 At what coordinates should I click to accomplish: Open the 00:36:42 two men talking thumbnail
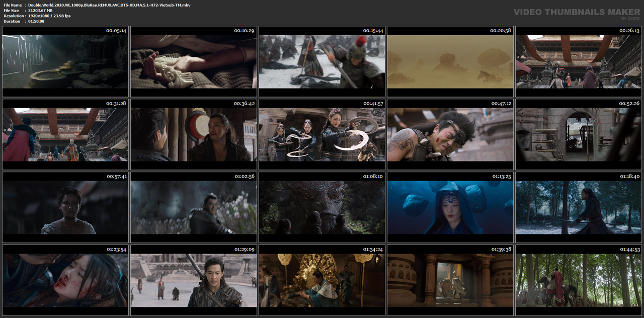[193, 134]
